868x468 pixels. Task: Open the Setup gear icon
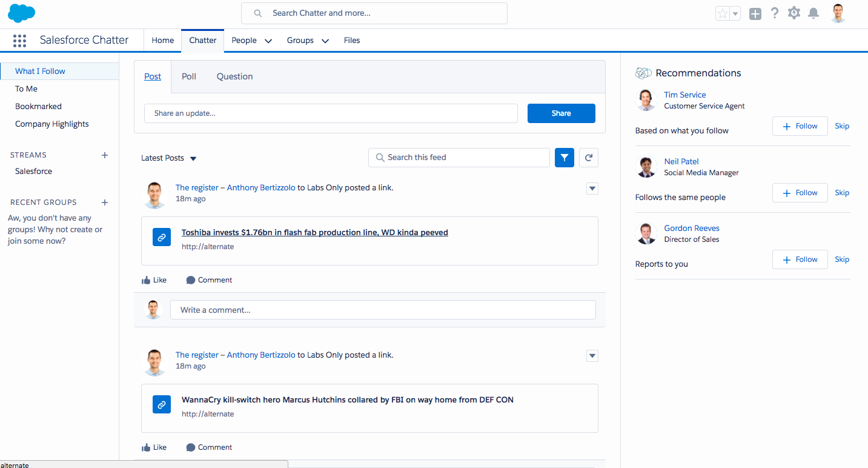(793, 13)
